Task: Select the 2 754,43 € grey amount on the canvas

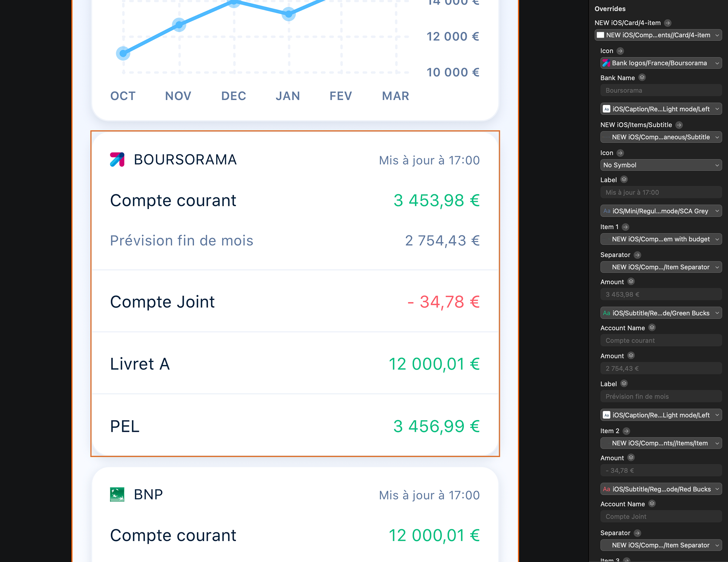Action: pos(442,241)
